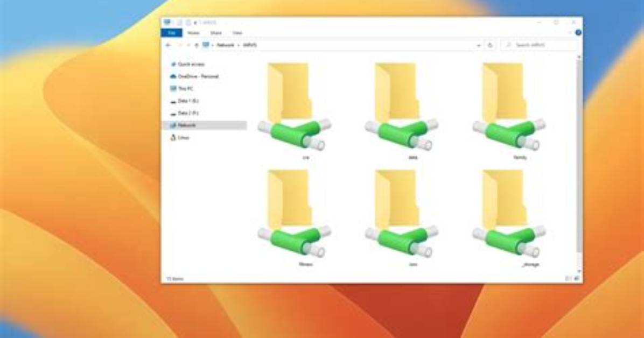Select the highlighted Network sidebar item
The height and width of the screenshot is (338, 644).
205,125
